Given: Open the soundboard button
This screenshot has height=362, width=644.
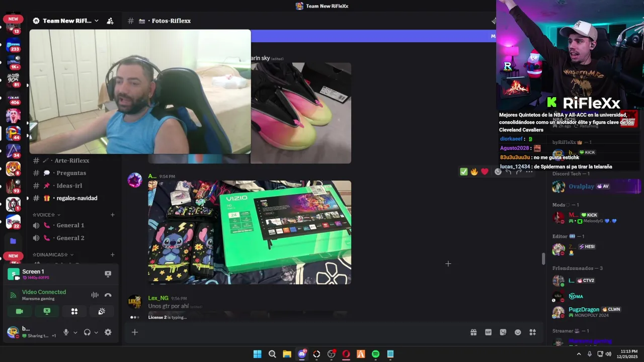Looking at the screenshot, I should (x=102, y=311).
